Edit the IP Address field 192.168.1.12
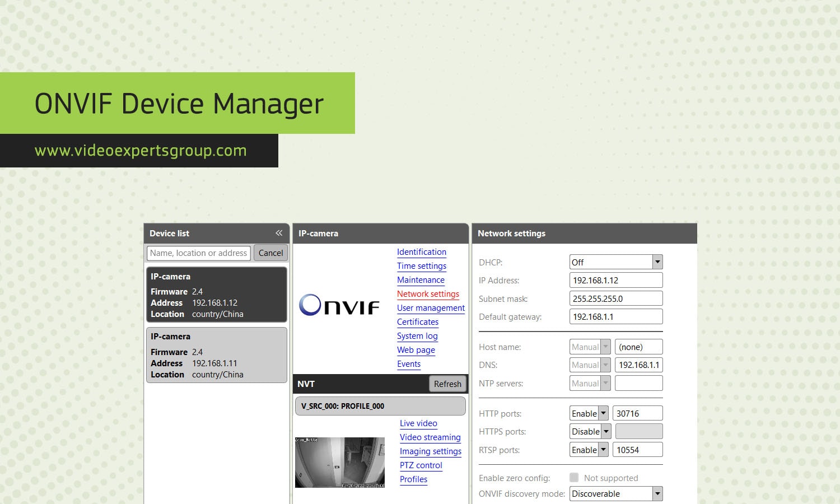The width and height of the screenshot is (840, 504). [x=616, y=281]
